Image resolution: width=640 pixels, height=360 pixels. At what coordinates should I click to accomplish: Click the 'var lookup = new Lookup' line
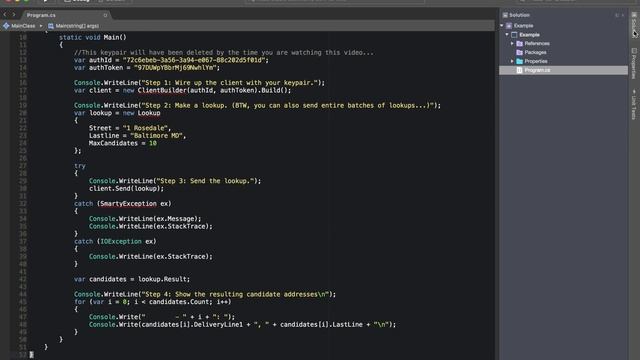coord(117,113)
